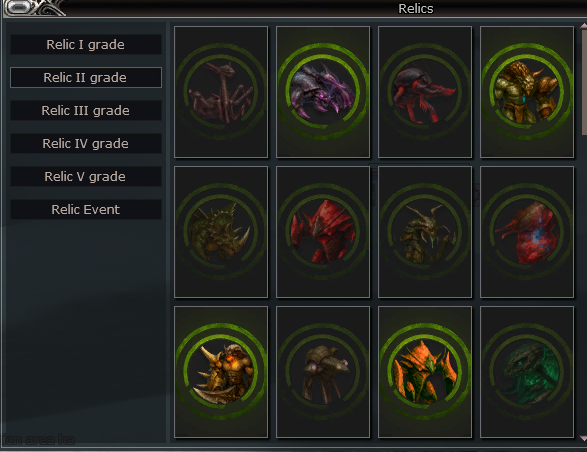This screenshot has width=587, height=452.
Task: Click the Relic Event button
Action: click(x=86, y=209)
